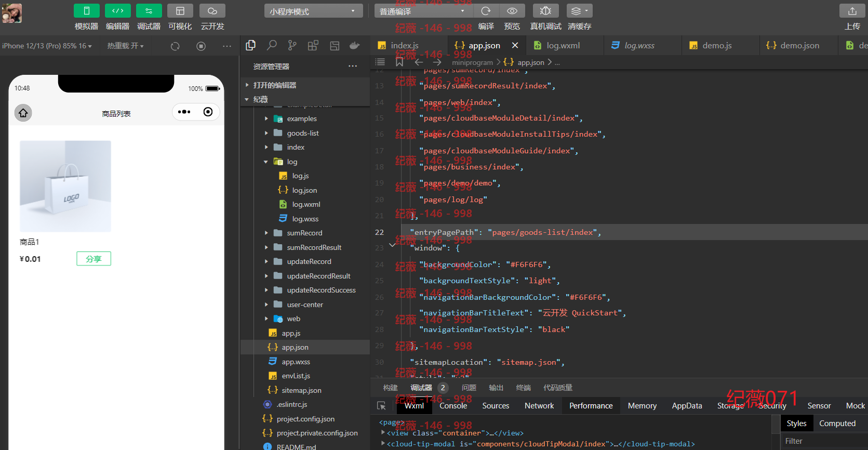Screen dimensions: 868x450
Task: Click the simulator home button
Action: tap(23, 112)
